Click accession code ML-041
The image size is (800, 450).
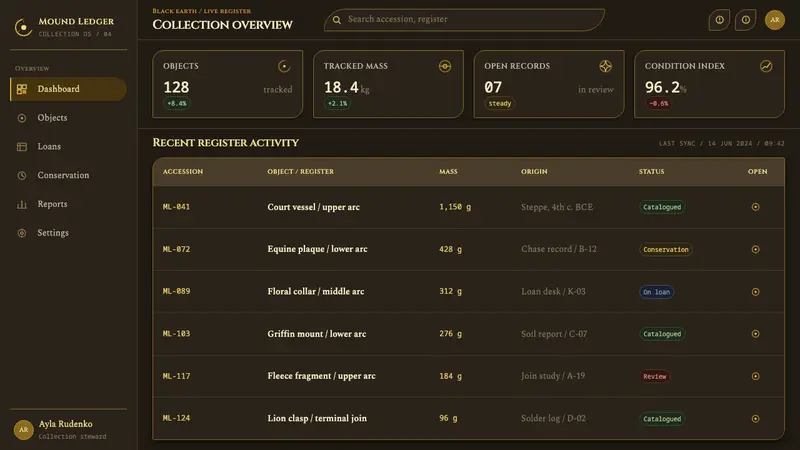[x=176, y=207]
